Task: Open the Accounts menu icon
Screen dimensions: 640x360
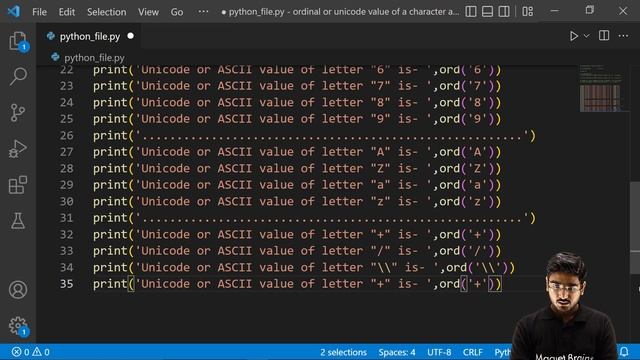Action: click(18, 290)
